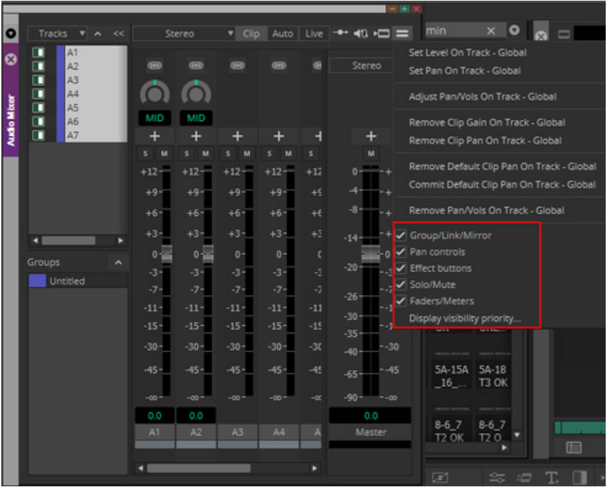607x487 pixels.
Task: Choose Adjust Pan/Vols On Track - Global
Action: pos(483,96)
